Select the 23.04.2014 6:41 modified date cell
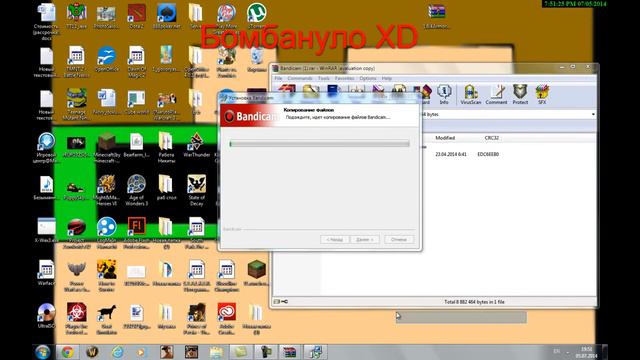 (x=451, y=154)
